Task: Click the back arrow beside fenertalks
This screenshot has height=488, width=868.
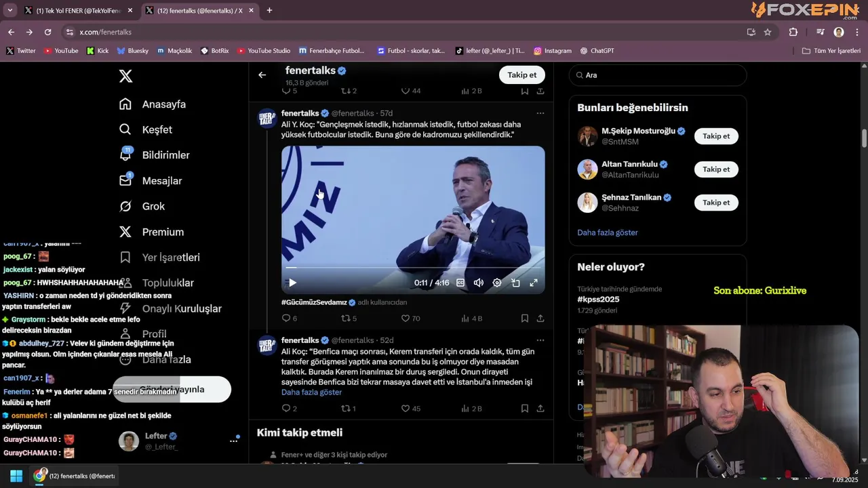Action: (262, 75)
